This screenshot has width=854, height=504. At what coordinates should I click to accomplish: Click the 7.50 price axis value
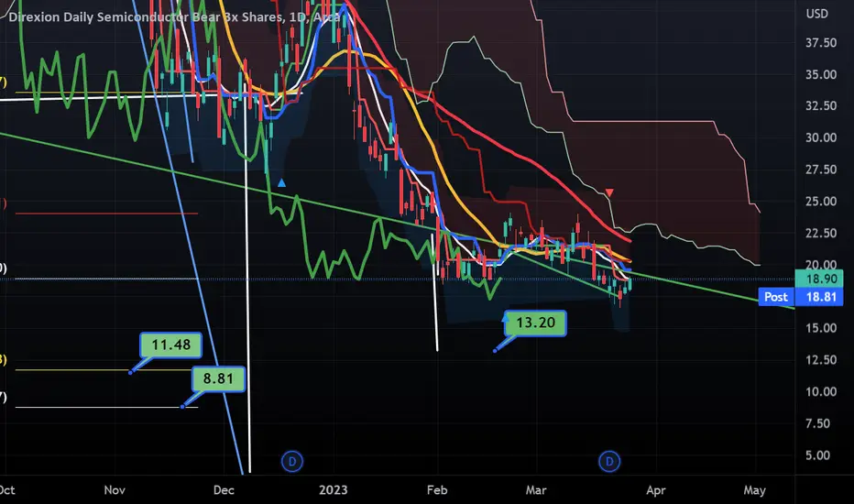coord(817,423)
